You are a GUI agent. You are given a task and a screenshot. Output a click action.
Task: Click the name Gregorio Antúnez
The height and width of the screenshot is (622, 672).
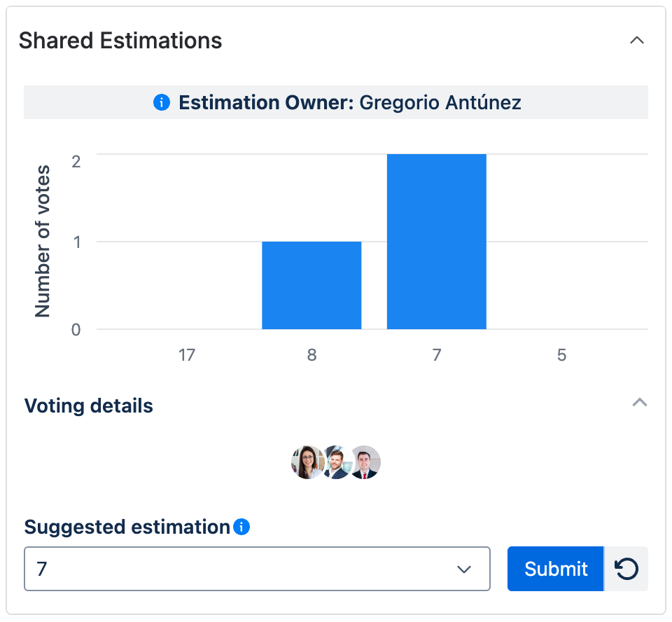[x=440, y=102]
